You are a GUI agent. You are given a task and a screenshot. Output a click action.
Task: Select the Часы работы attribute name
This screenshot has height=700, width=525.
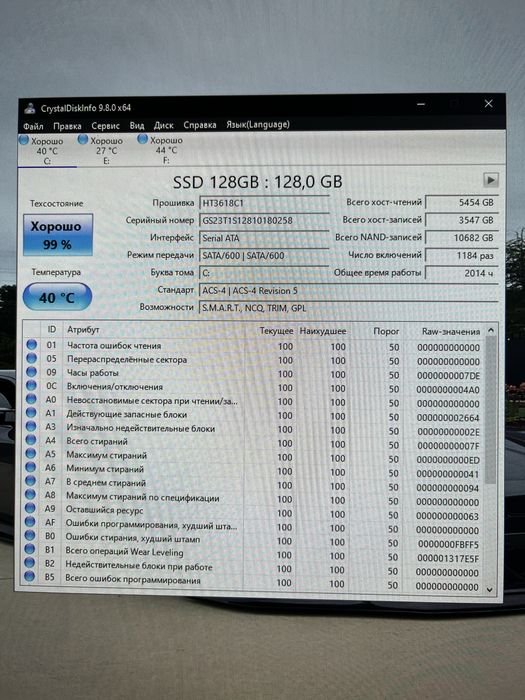93,373
